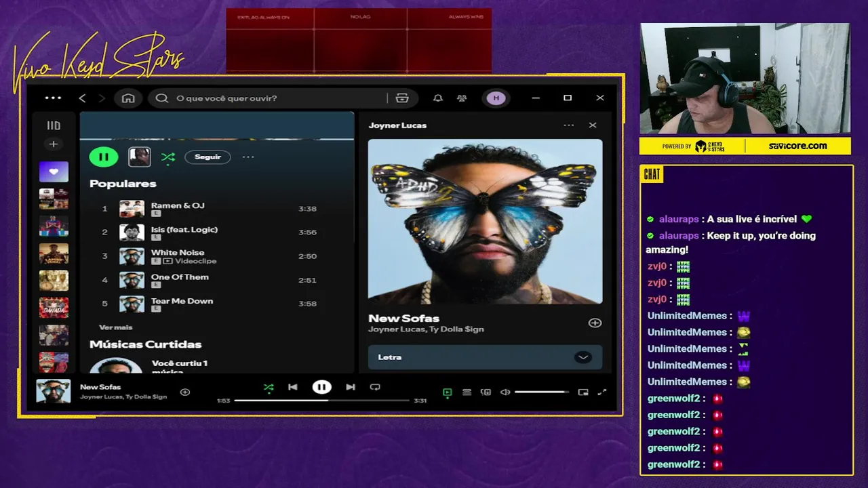Viewport: 868px width, 488px height.
Task: Go back with the left arrow
Action: click(x=83, y=98)
